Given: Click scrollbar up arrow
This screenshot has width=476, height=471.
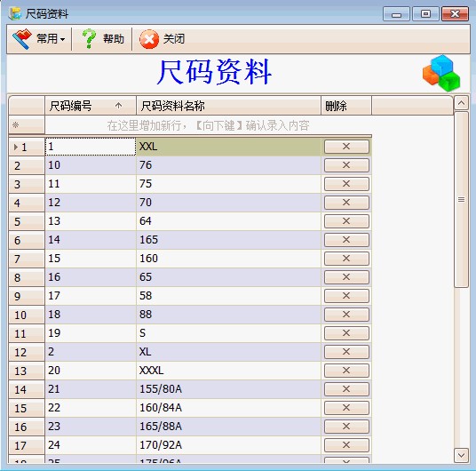Looking at the screenshot, I should pyautogui.click(x=461, y=103).
